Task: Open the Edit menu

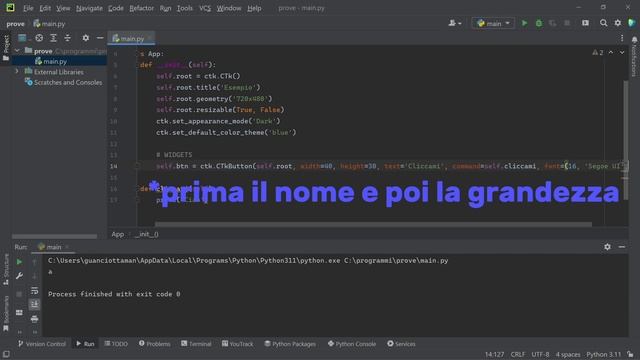Action: click(45, 8)
